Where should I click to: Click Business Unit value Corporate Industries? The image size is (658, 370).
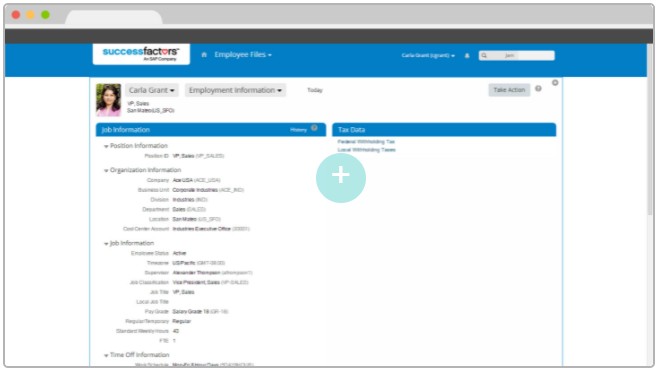point(195,190)
